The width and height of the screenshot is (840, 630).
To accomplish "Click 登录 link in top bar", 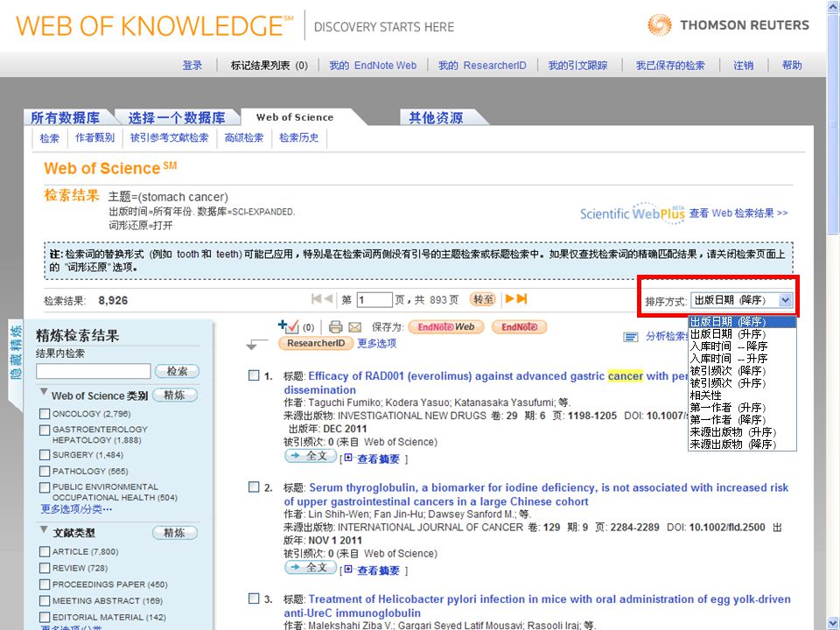I will click(x=192, y=66).
